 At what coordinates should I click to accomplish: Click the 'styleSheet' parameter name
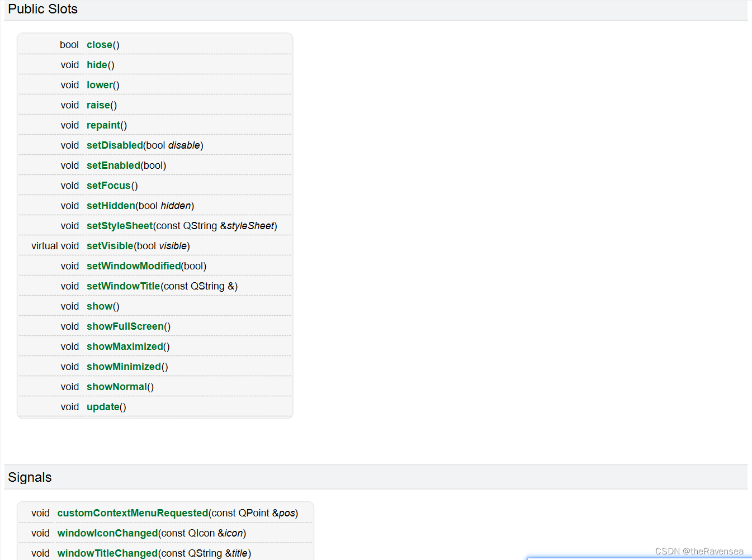(250, 226)
